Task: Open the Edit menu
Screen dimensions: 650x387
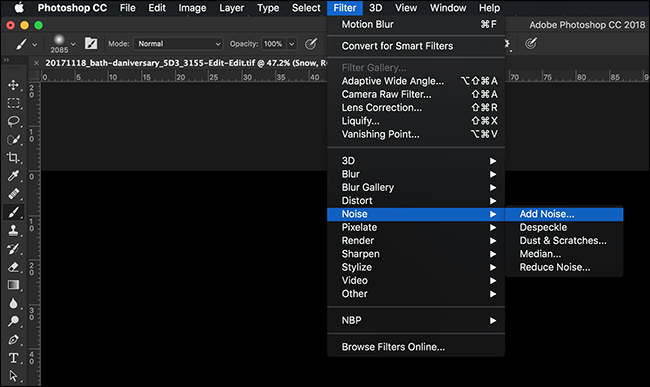Action: point(157,8)
